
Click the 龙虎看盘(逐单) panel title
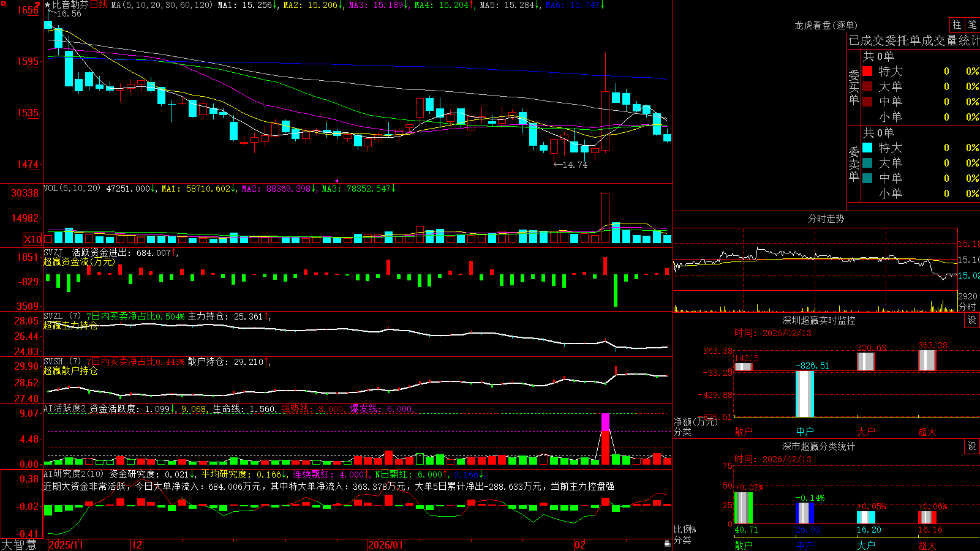click(x=826, y=25)
